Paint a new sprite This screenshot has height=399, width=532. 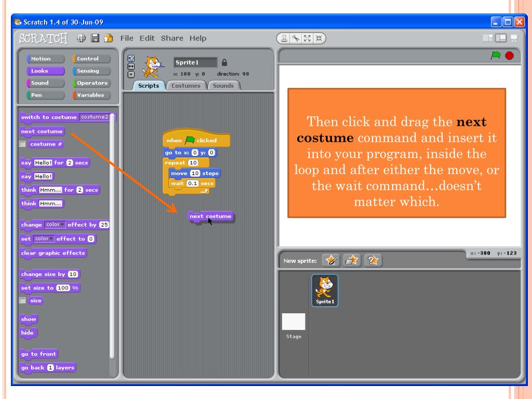click(331, 261)
